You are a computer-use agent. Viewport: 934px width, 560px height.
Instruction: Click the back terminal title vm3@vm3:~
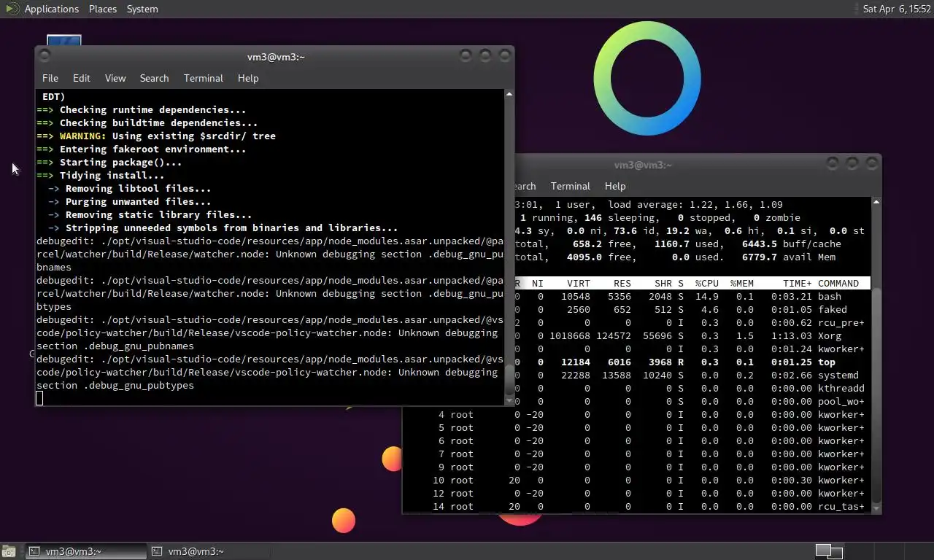click(x=643, y=165)
